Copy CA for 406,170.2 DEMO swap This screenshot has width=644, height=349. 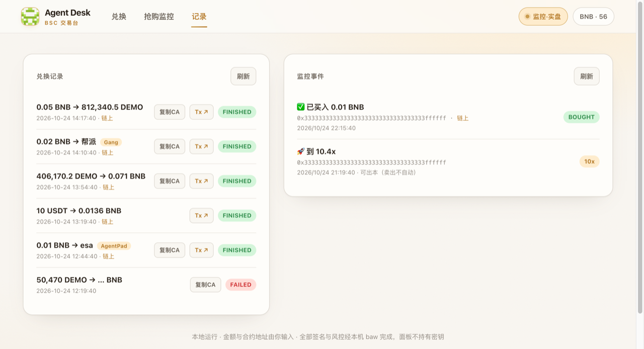(170, 181)
